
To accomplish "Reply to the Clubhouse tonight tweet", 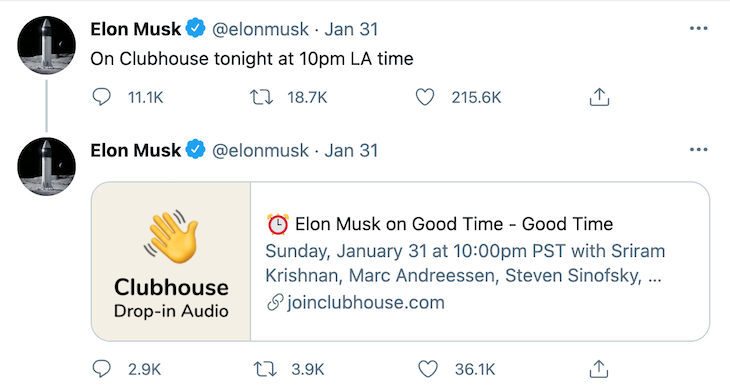I will point(101,97).
